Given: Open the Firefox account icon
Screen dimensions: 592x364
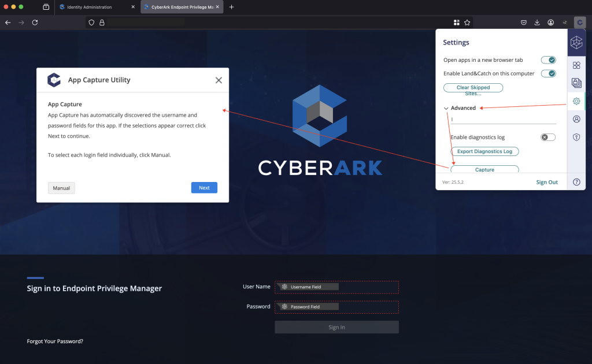Looking at the screenshot, I should coord(551,23).
